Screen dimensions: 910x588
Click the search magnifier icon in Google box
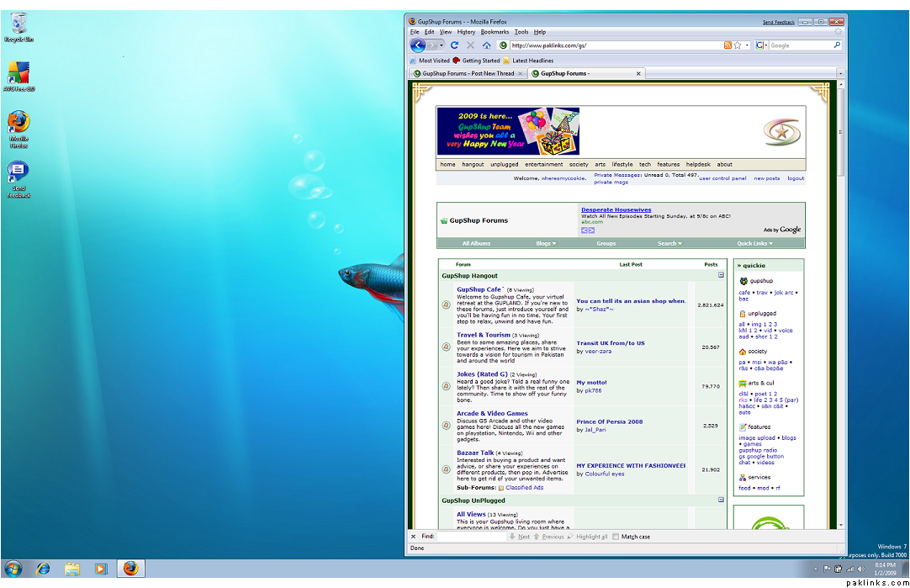coord(837,45)
